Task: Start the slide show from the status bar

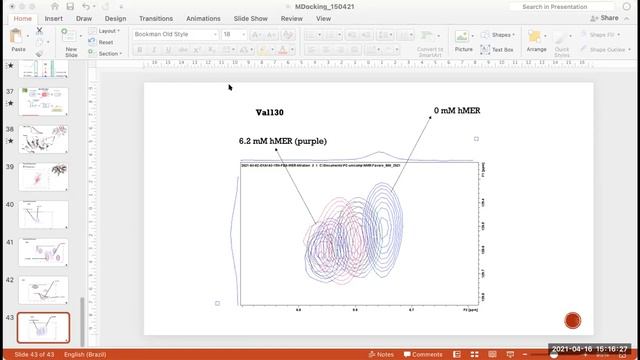Action: point(510,354)
